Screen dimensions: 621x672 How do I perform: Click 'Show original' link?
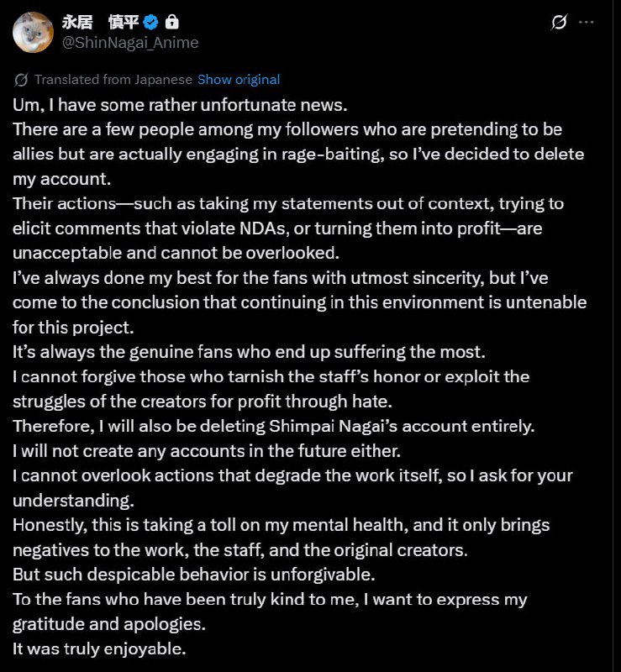click(239, 80)
